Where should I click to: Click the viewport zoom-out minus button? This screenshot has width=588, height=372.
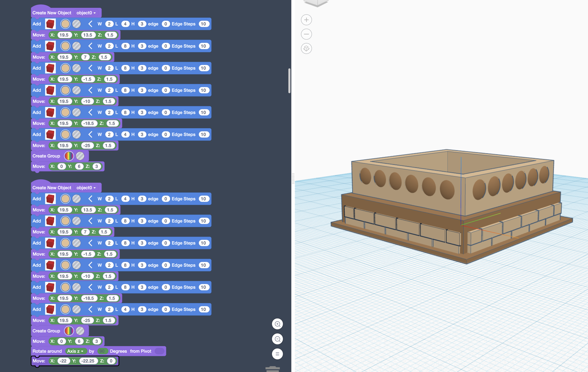point(306,34)
